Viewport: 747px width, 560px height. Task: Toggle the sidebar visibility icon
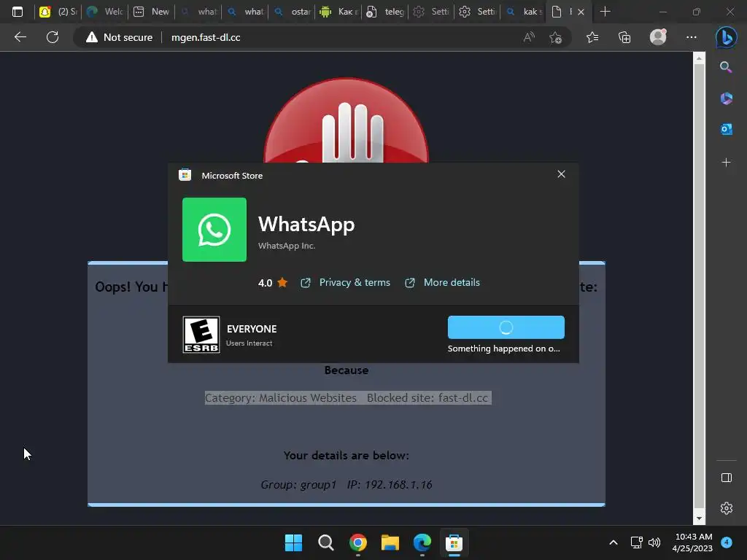click(726, 478)
